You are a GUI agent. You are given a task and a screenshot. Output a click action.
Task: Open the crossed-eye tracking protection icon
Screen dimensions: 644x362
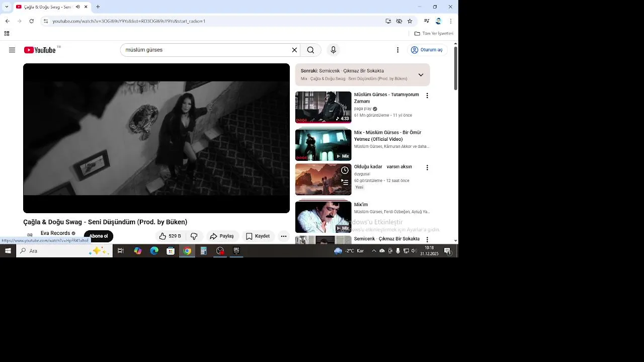[x=399, y=21]
